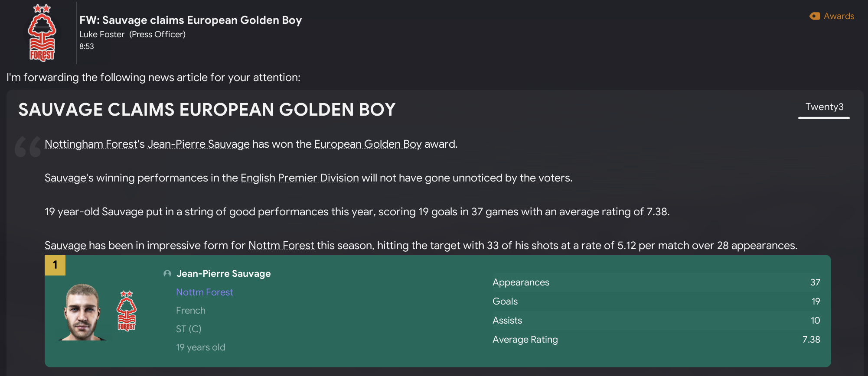
Task: Open Jean-Pierre Sauvage's face portrait
Action: 82,312
